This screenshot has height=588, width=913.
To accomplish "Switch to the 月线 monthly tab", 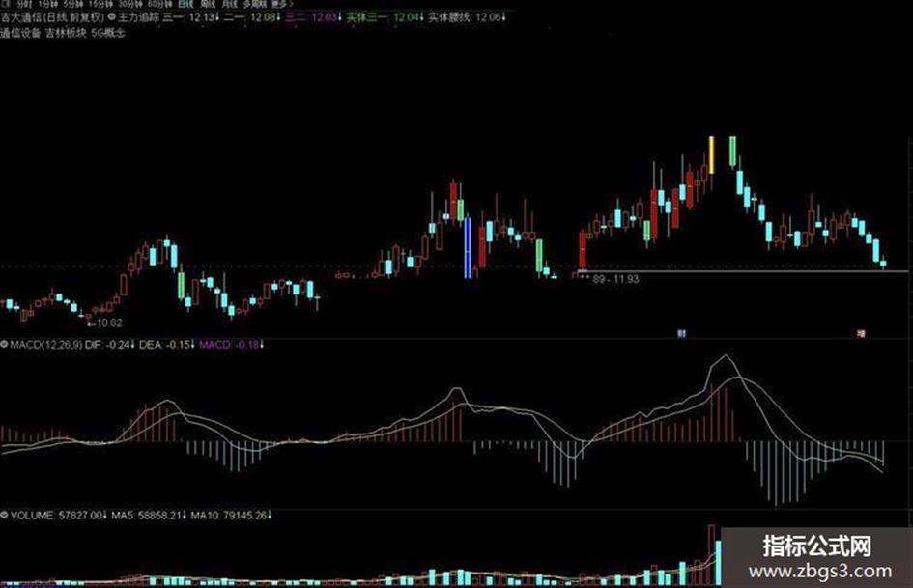I will pyautogui.click(x=229, y=4).
